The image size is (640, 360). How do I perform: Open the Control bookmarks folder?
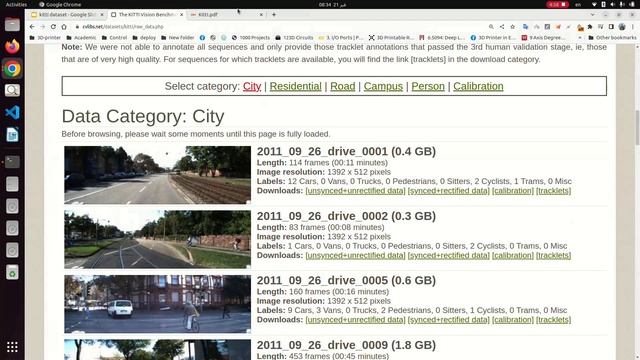pyautogui.click(x=114, y=38)
